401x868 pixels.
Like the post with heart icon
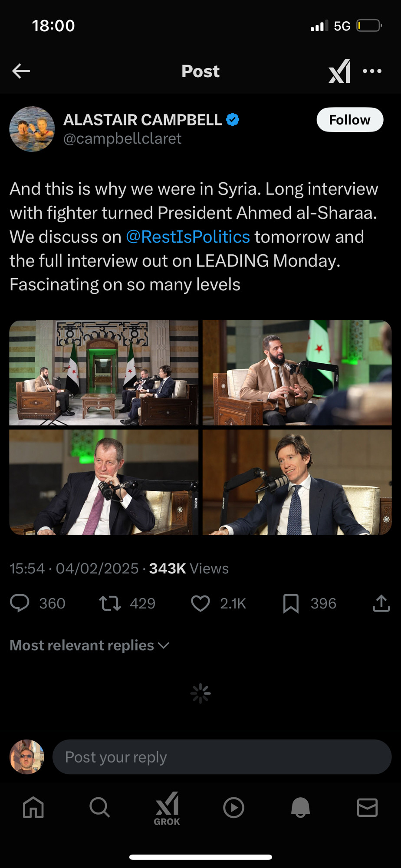[x=200, y=603]
